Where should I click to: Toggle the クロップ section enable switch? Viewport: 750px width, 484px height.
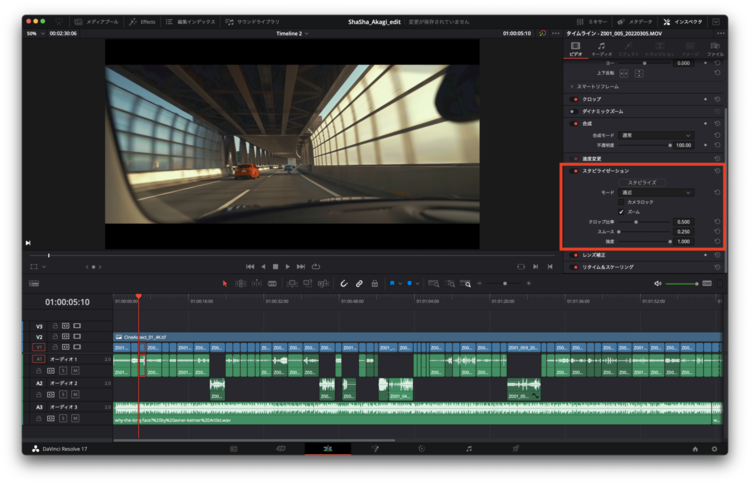pyautogui.click(x=575, y=99)
